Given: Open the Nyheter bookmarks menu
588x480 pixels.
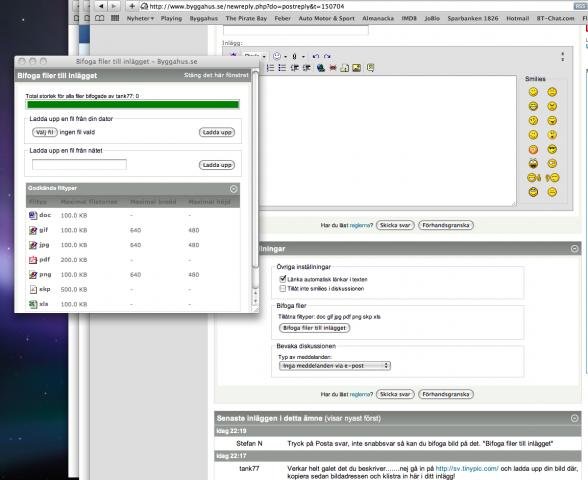Looking at the screenshot, I should (140, 18).
